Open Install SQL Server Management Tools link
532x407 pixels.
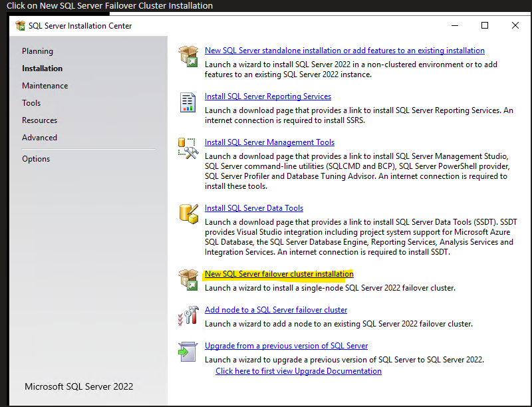270,142
